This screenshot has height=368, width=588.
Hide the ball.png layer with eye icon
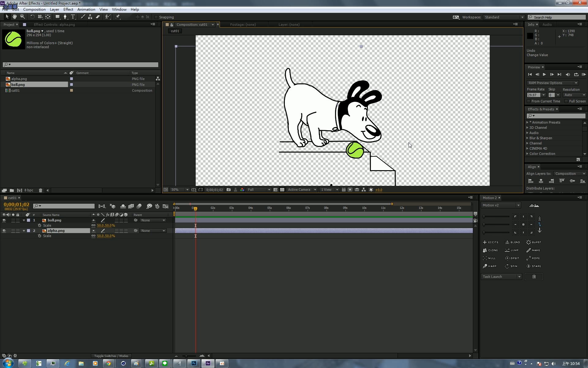click(x=4, y=220)
